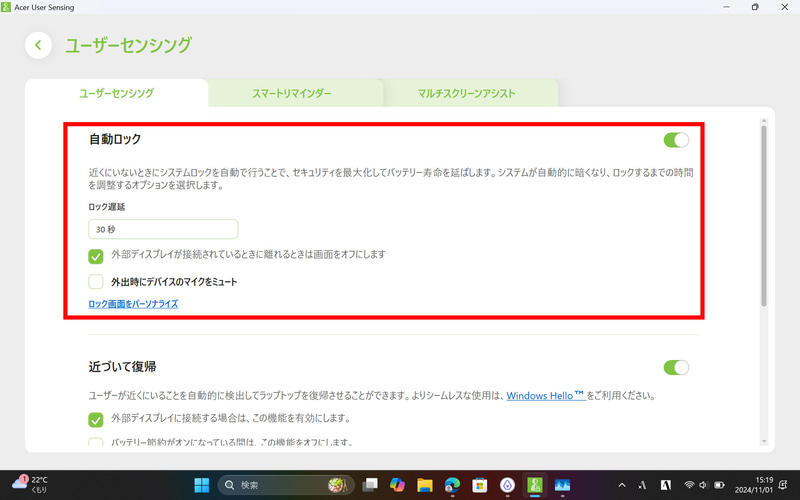Image resolution: width=800 pixels, height=500 pixels.
Task: Open the Windows Start menu
Action: 202,485
